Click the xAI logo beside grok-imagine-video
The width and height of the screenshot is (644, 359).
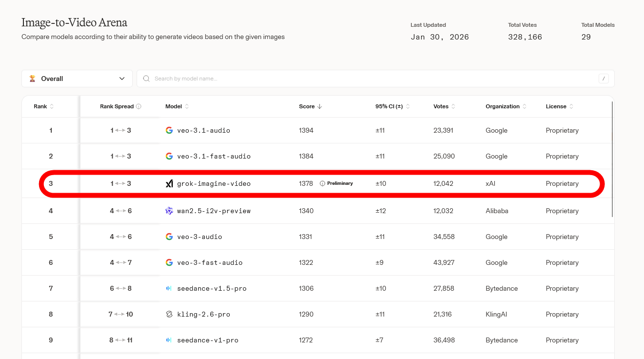pyautogui.click(x=169, y=184)
